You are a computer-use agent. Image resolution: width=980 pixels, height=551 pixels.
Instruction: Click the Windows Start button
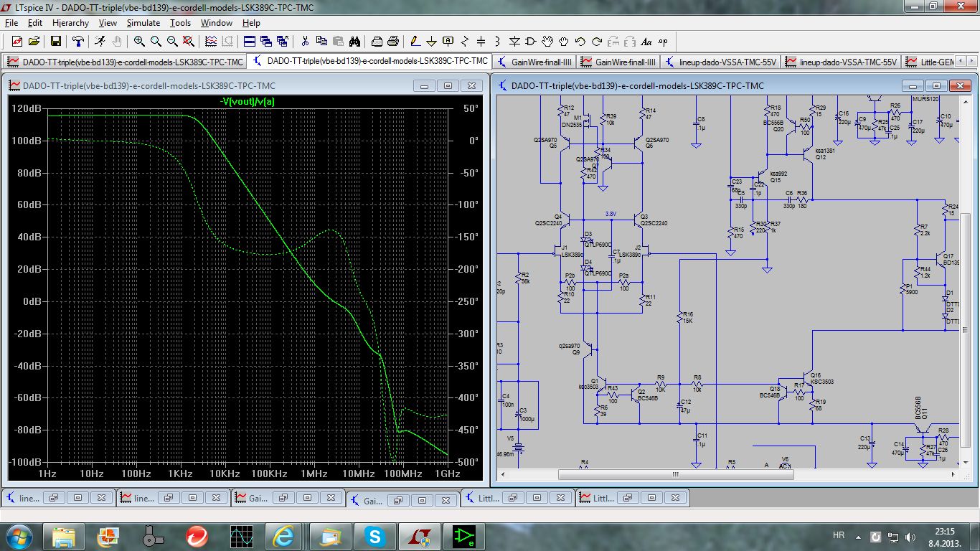(18, 536)
